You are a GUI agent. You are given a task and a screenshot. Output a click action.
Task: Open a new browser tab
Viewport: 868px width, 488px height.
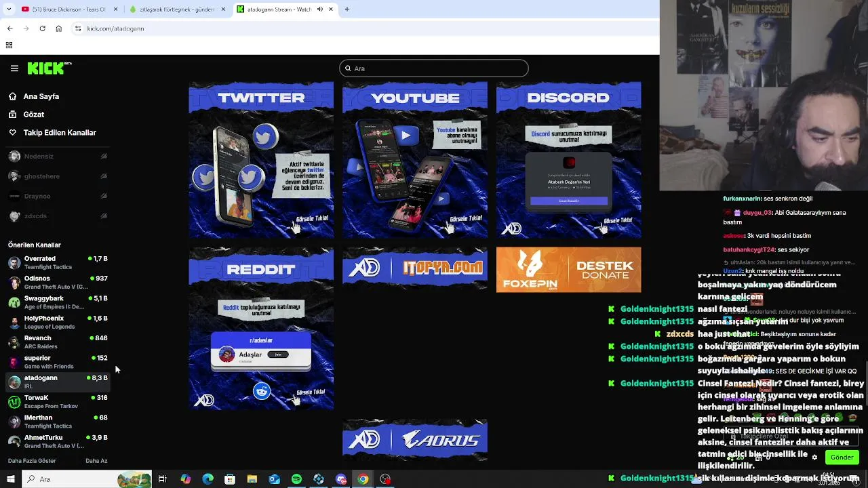[x=347, y=9]
